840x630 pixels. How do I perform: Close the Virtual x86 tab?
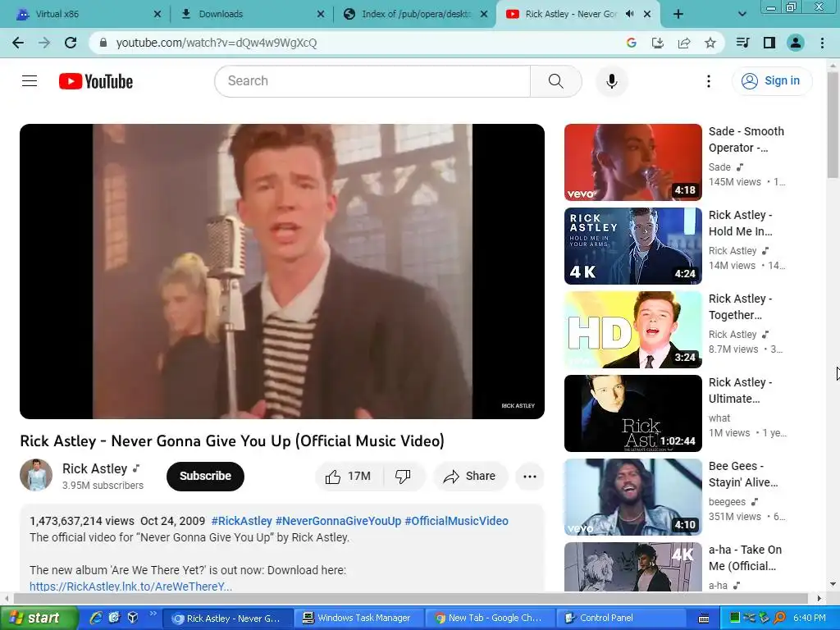pyautogui.click(x=157, y=14)
